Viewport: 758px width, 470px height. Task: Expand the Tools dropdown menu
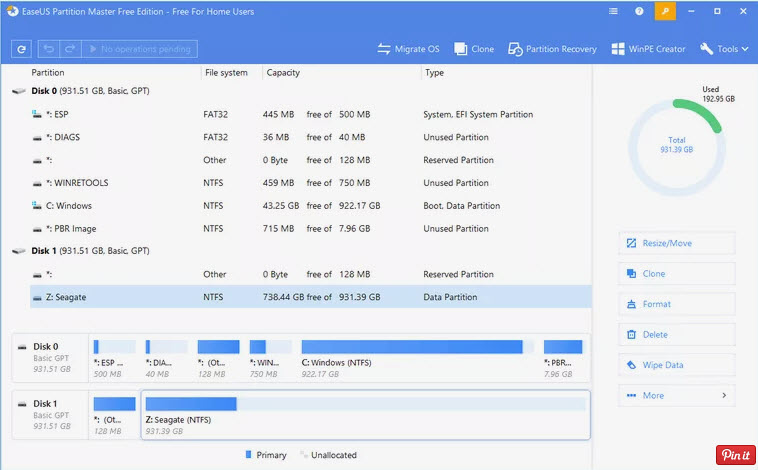pos(724,49)
